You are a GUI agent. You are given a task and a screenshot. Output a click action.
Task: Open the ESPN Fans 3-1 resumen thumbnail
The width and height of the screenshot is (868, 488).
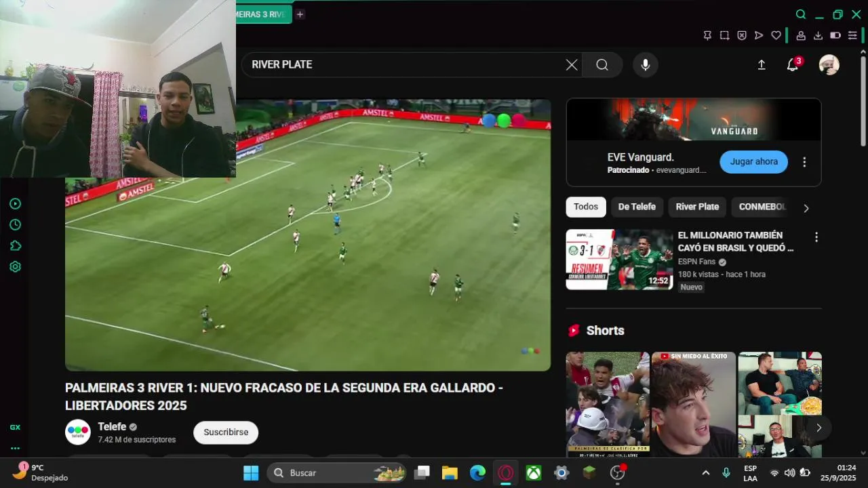click(619, 260)
